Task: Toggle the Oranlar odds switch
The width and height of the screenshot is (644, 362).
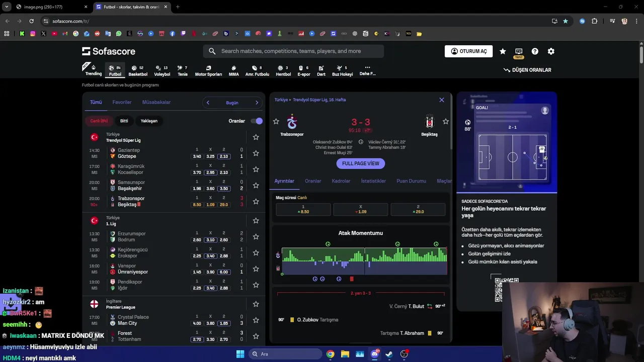Action: pyautogui.click(x=257, y=121)
